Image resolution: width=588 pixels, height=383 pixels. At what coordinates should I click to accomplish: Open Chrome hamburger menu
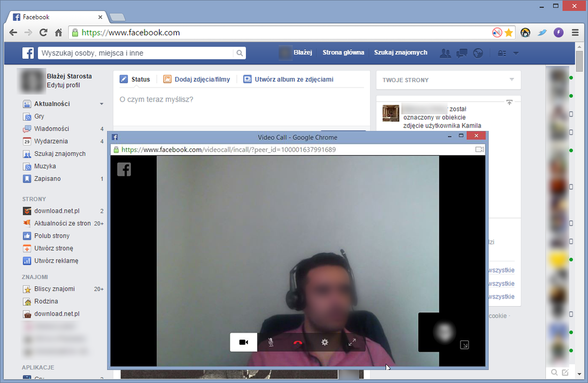(x=575, y=33)
